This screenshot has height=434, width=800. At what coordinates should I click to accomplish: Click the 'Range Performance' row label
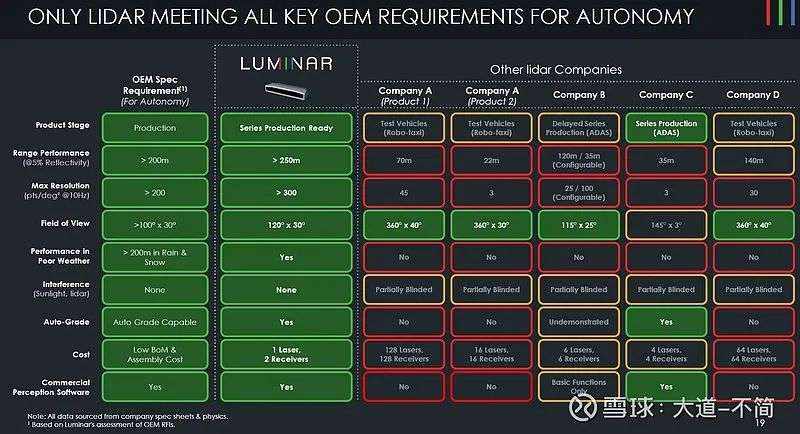tap(51, 158)
